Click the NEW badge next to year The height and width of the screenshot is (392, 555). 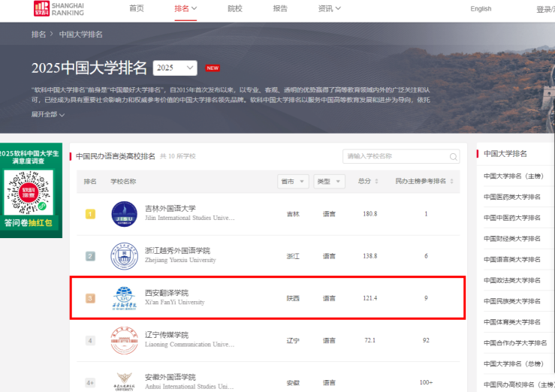tap(213, 68)
